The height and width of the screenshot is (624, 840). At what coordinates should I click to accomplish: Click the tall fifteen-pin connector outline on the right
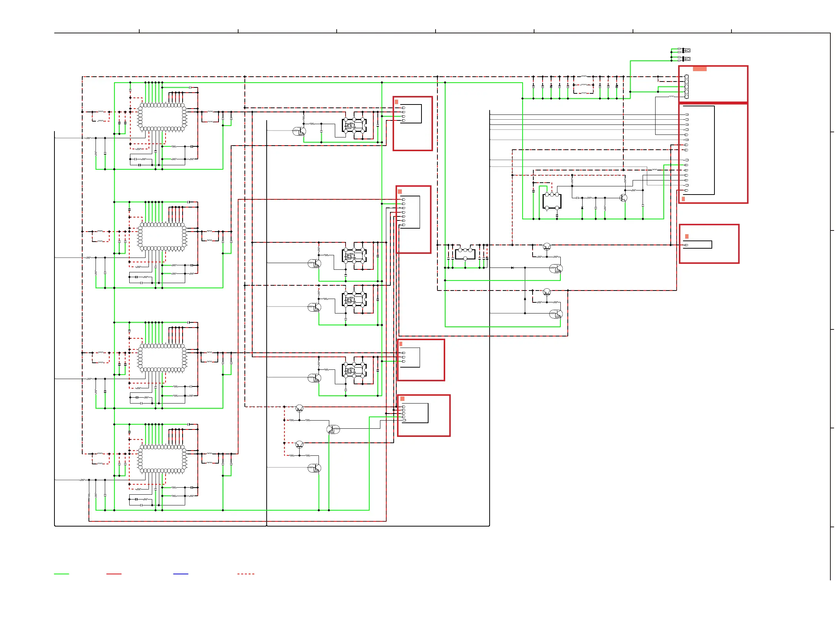(700, 150)
